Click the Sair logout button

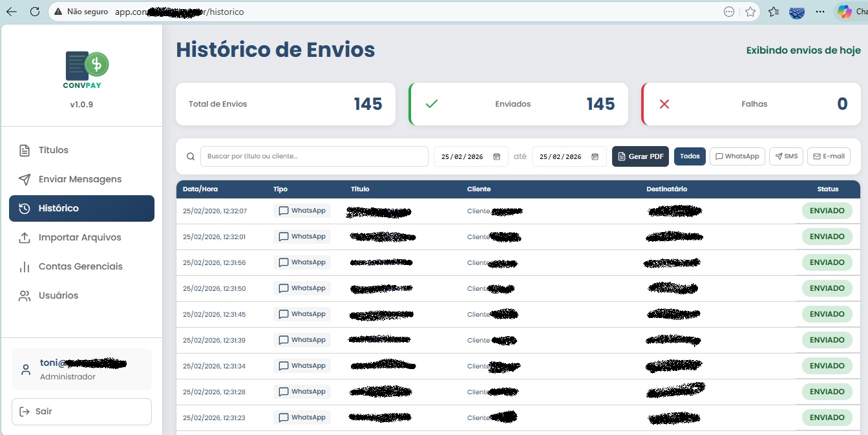[81, 411]
